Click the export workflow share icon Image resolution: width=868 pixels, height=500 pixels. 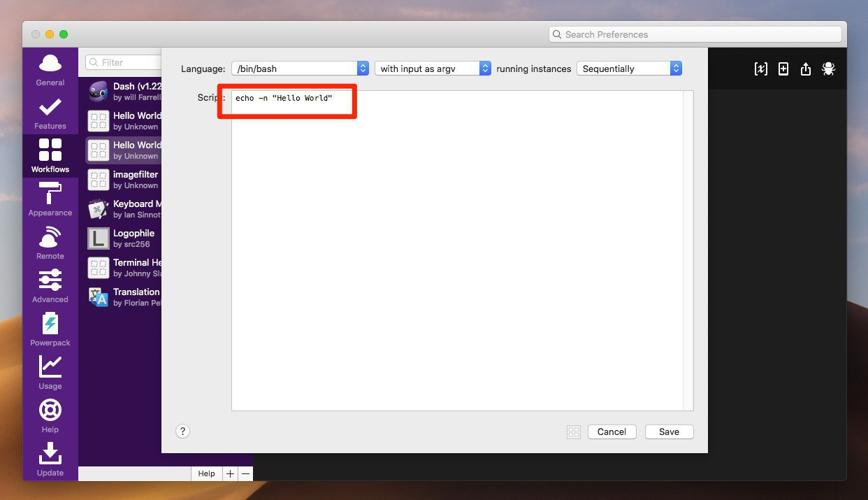click(x=806, y=69)
